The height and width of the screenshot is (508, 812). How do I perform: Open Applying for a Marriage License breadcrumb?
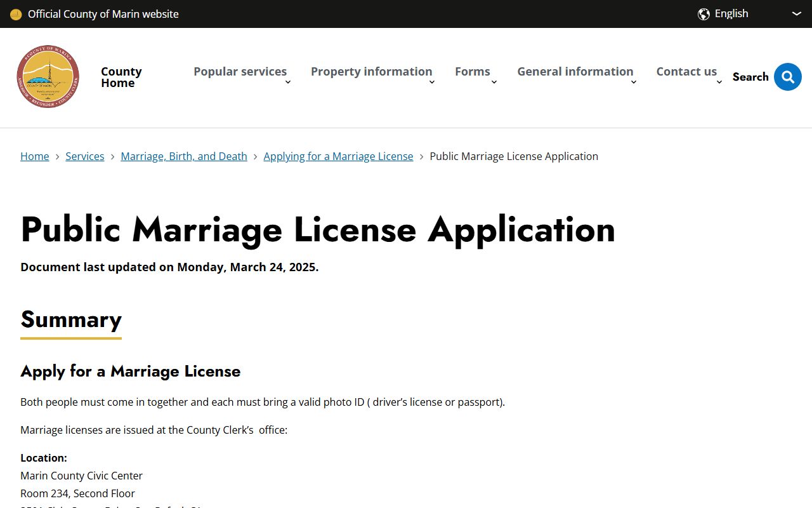click(338, 156)
